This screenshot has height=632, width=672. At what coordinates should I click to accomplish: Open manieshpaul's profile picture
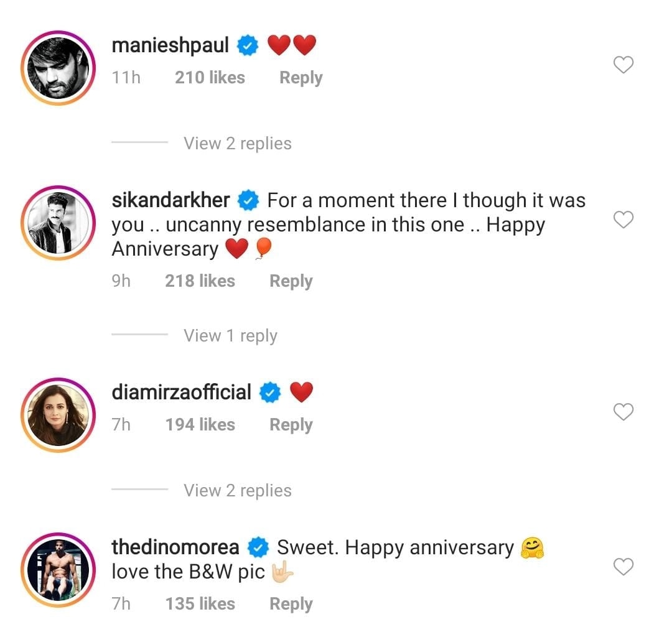[58, 67]
